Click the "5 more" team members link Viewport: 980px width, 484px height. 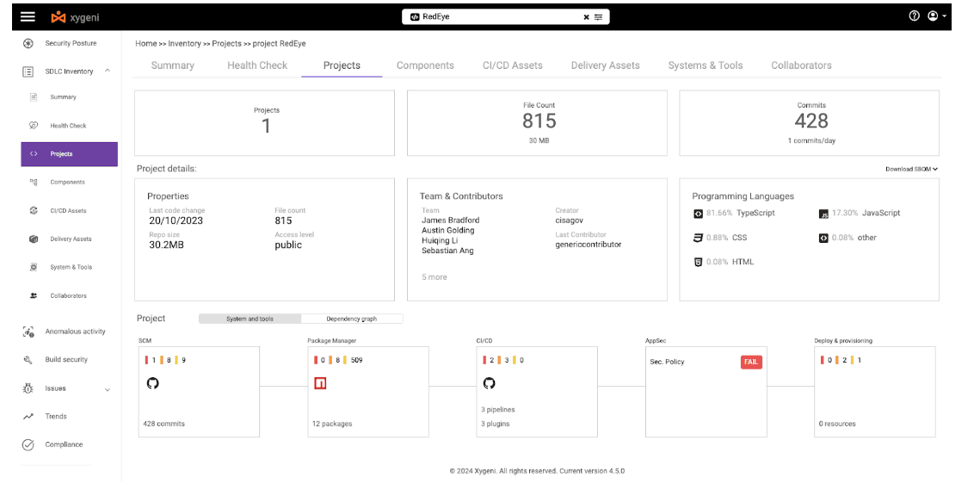click(435, 277)
